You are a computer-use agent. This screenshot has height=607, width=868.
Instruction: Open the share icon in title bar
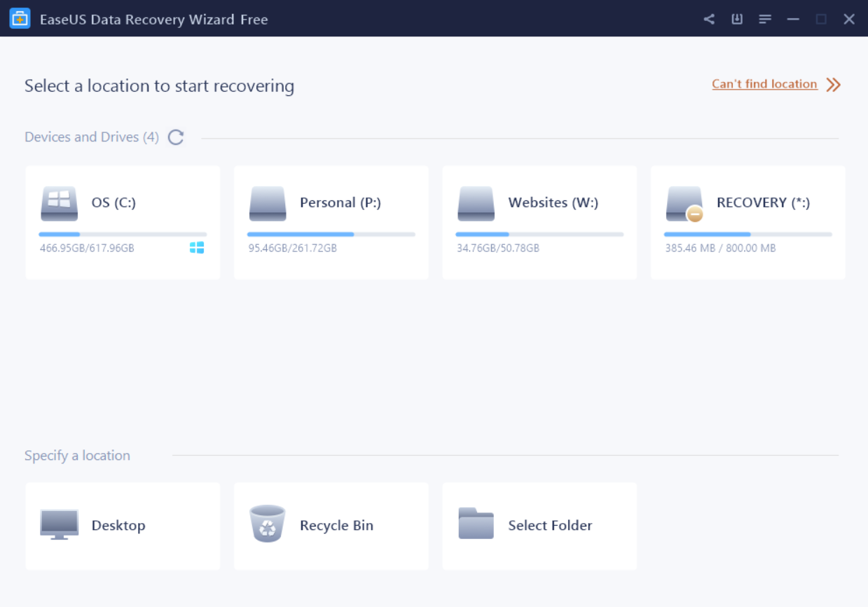[709, 19]
